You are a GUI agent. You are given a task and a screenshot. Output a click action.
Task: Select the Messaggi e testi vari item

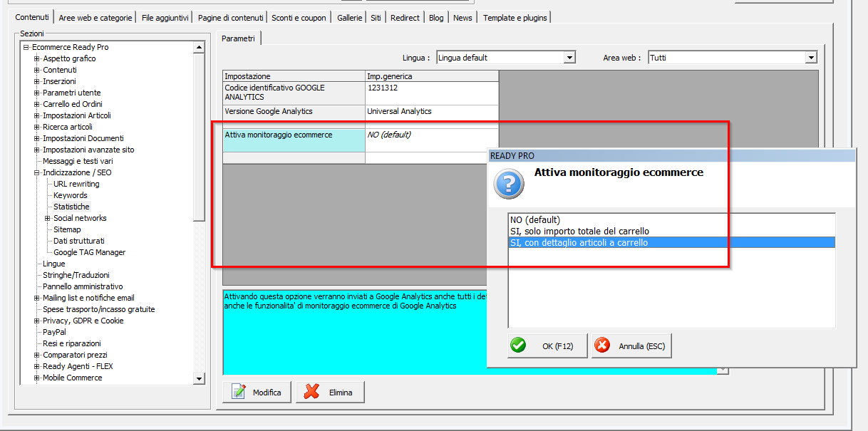pos(78,161)
